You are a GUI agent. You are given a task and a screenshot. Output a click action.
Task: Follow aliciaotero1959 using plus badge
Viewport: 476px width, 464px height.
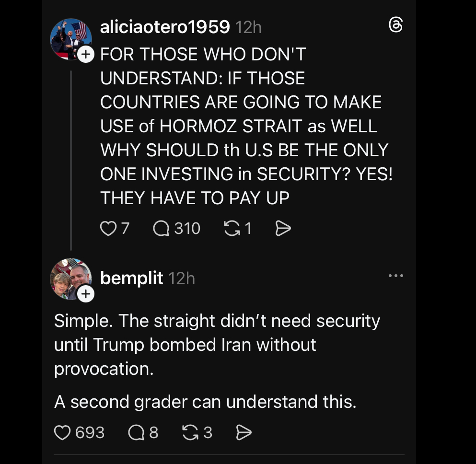tap(85, 55)
